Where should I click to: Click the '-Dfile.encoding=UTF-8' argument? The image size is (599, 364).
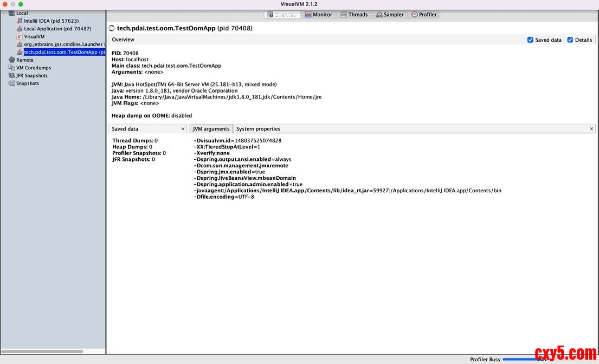tap(224, 197)
